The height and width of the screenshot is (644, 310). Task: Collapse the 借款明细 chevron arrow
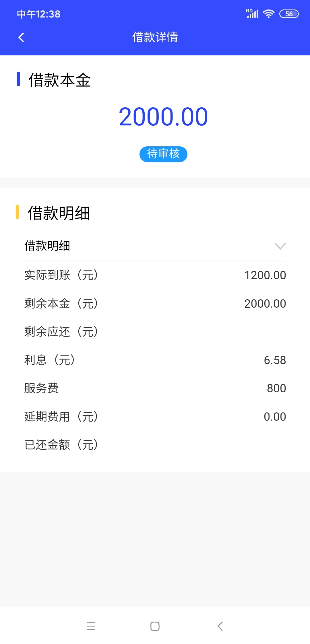tap(280, 246)
